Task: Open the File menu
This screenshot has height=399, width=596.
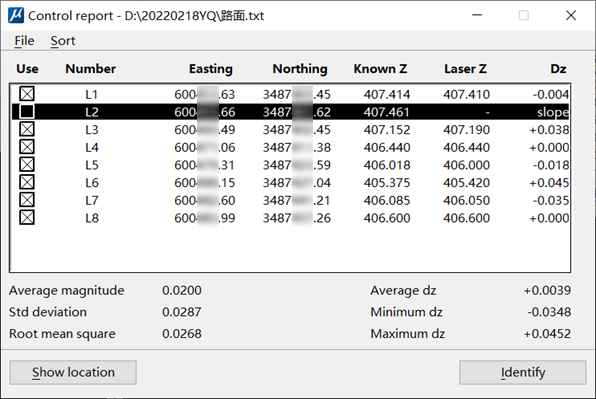Action: [24, 41]
